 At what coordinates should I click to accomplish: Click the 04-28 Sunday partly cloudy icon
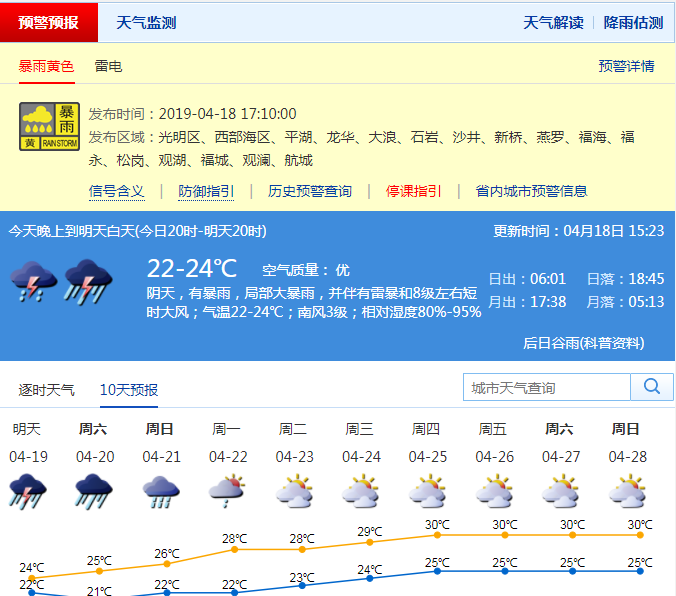pos(626,490)
